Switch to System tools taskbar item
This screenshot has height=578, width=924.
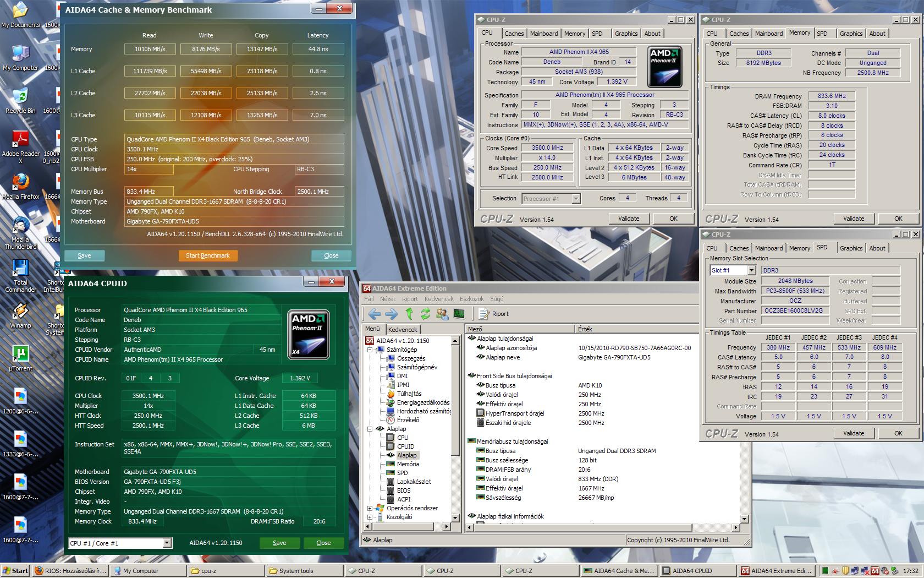[x=304, y=571]
